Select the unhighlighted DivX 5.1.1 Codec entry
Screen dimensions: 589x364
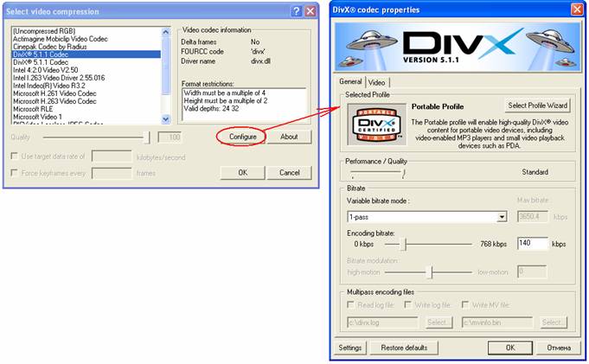pos(86,62)
